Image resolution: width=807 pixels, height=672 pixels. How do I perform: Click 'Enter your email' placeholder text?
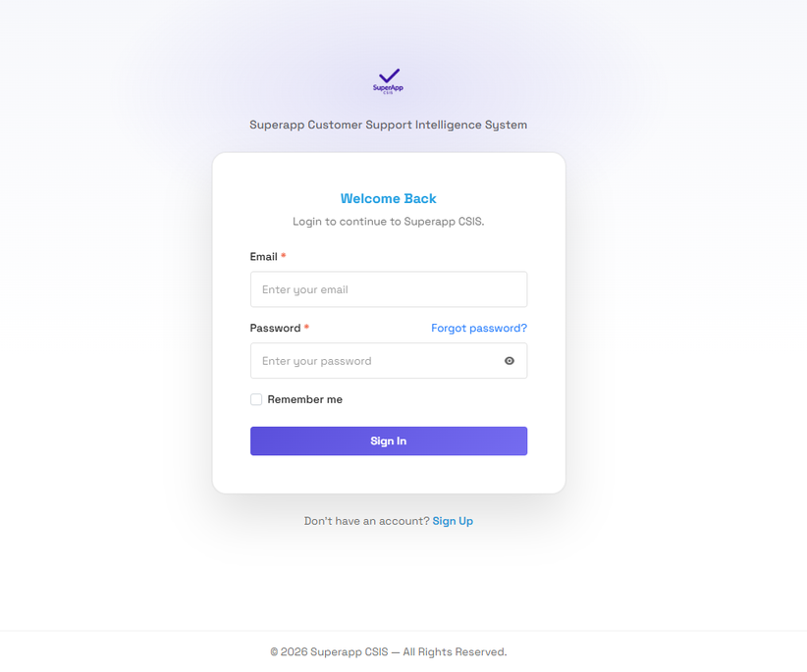coord(305,289)
